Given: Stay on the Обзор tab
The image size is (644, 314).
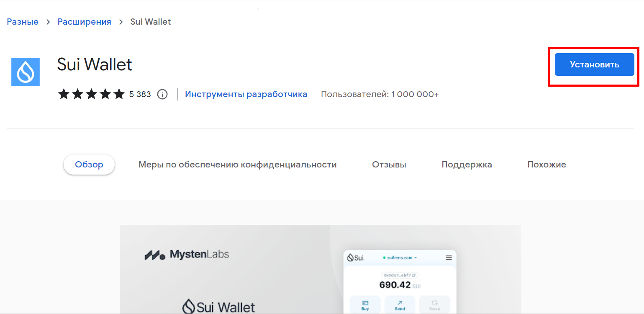Looking at the screenshot, I should (89, 164).
